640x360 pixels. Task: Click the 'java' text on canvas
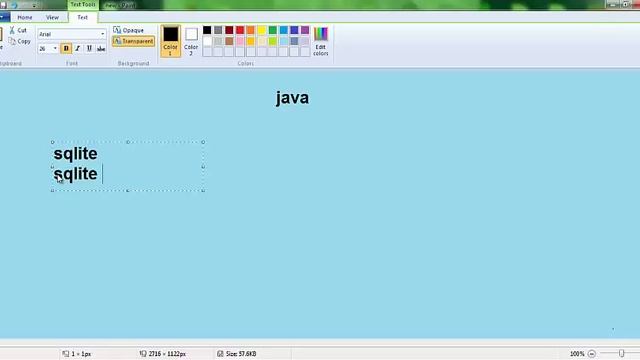292,98
